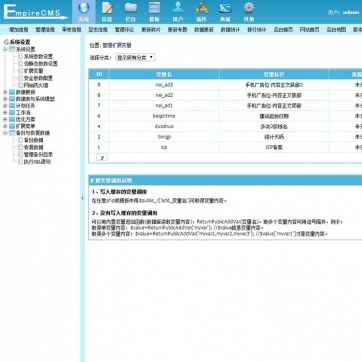Open the 栏目 (Columns) folder icon
Image resolution: width=362 pixels, height=362 pixels.
tap(131, 8)
